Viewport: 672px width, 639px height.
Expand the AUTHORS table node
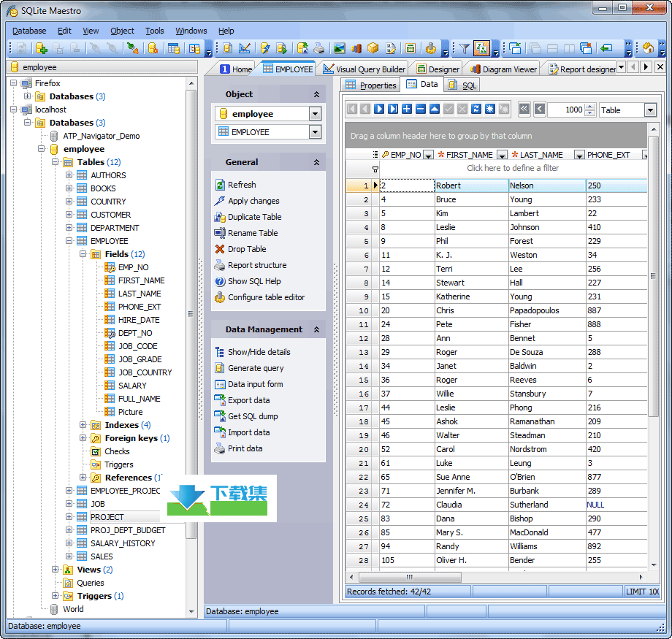[69, 175]
